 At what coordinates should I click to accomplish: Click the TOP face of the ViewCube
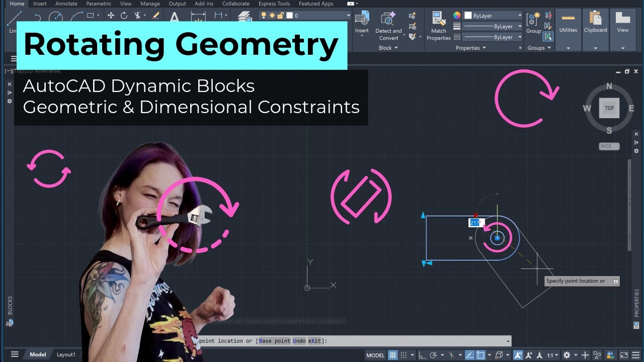[x=609, y=108]
